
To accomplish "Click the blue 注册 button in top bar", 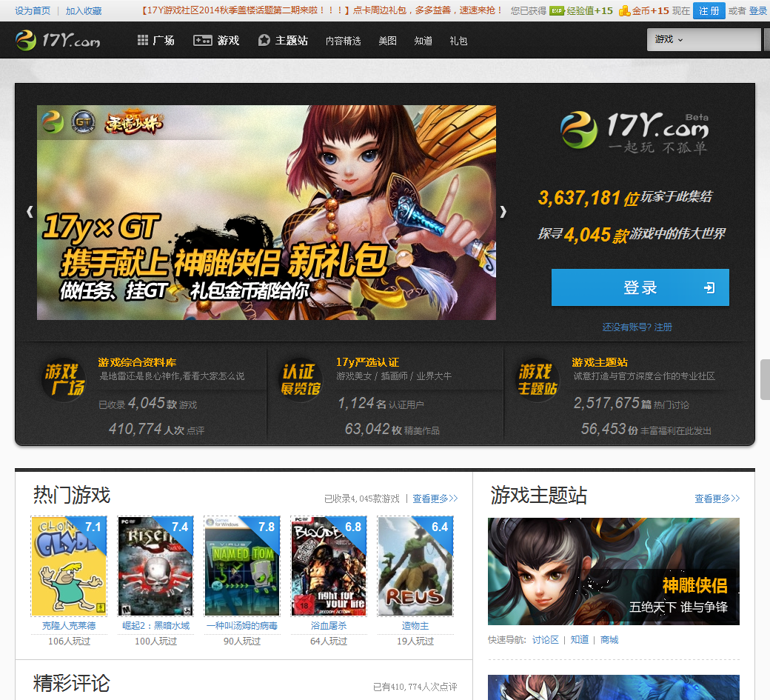I will [x=709, y=11].
